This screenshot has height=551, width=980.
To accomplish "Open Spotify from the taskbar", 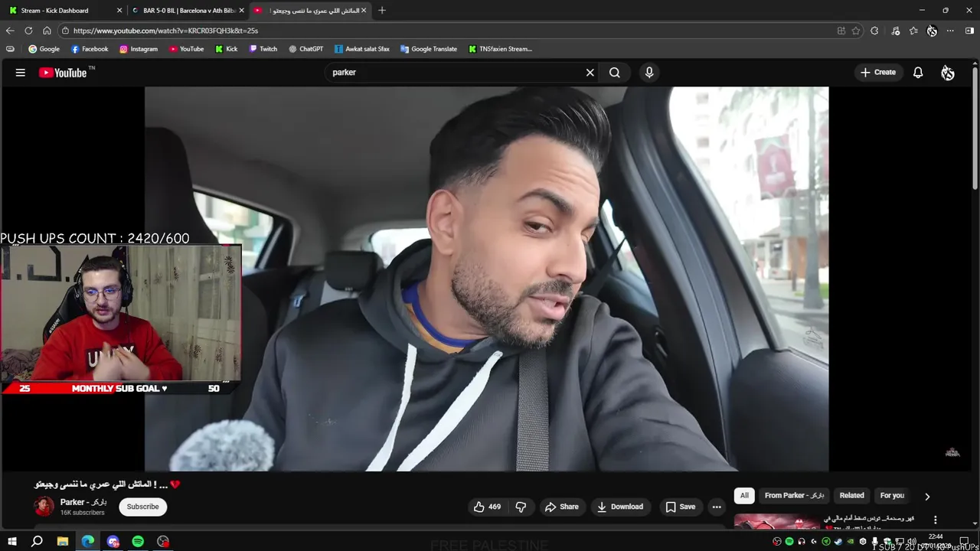I will click(138, 541).
